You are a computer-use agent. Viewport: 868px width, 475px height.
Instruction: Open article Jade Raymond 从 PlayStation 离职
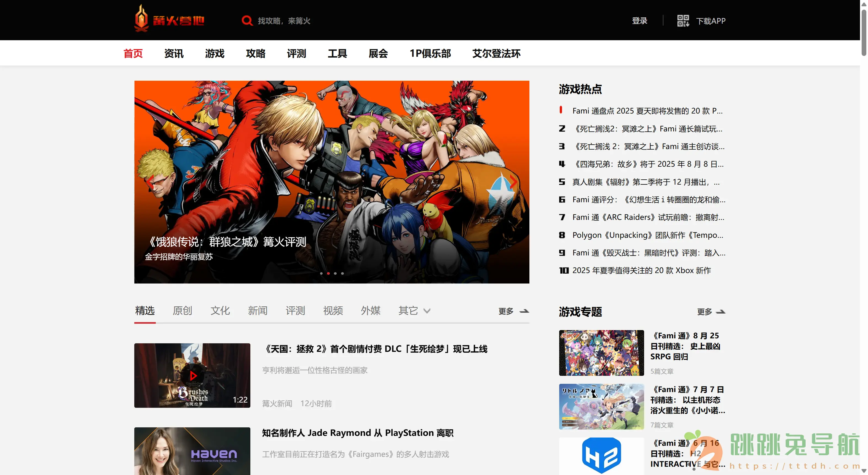358,433
